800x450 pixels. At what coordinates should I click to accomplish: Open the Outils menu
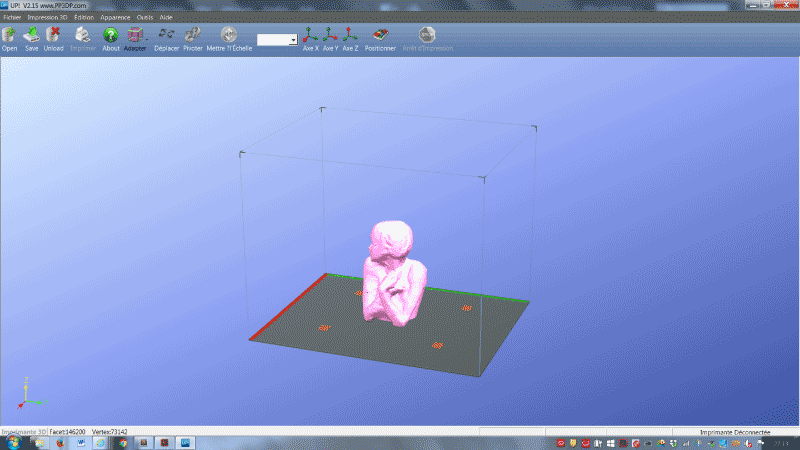tap(145, 17)
